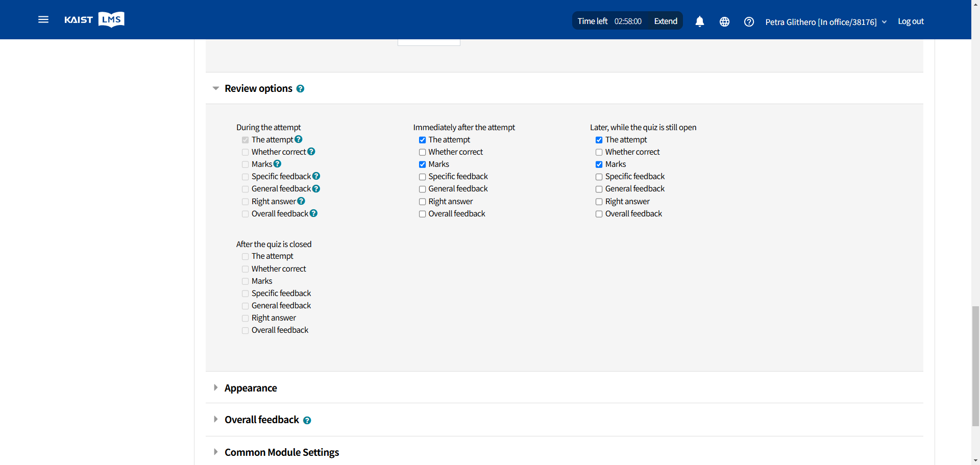Open the hamburger navigation menu
The height and width of the screenshot is (465, 980).
point(43,20)
